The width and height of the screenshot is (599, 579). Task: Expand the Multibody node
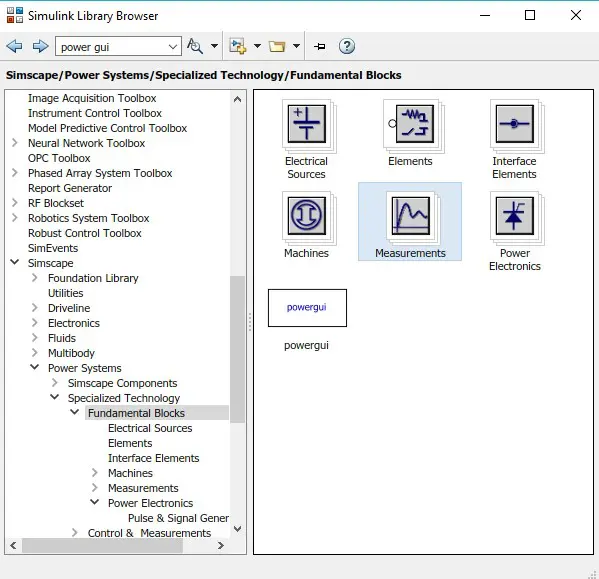point(35,353)
